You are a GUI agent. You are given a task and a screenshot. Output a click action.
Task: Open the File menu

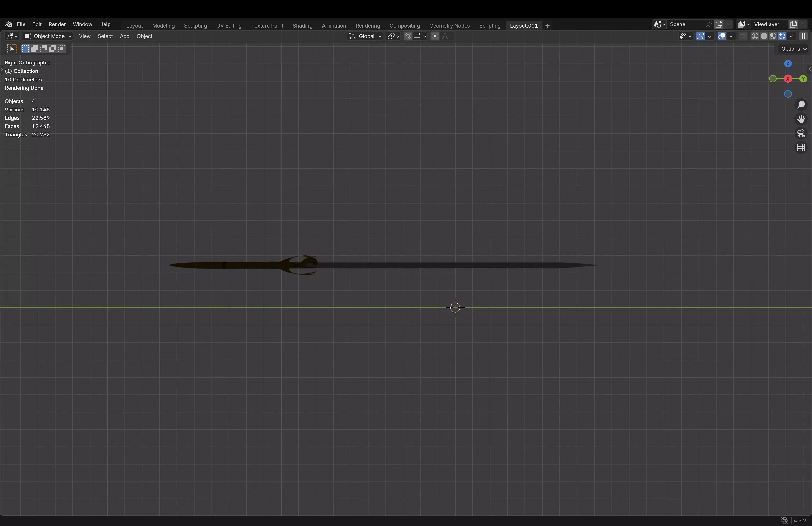[x=21, y=24]
